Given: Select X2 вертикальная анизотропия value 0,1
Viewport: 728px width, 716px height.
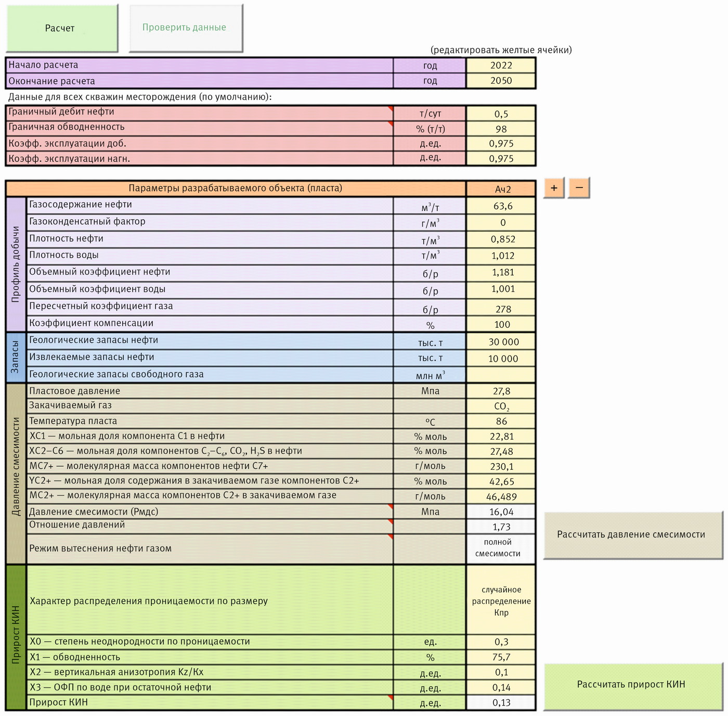Looking at the screenshot, I should tap(501, 672).
